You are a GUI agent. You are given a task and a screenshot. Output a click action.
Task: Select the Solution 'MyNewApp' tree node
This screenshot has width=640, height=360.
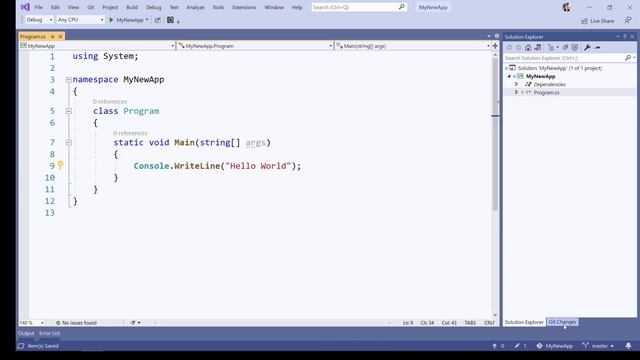click(x=560, y=68)
